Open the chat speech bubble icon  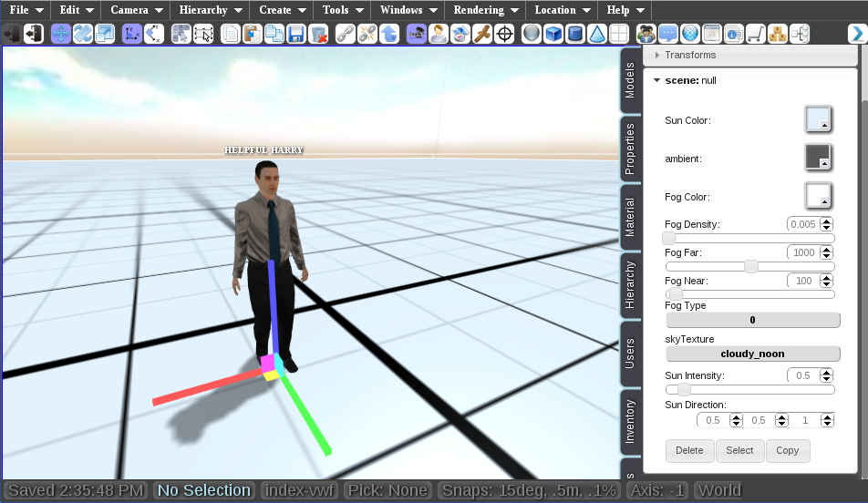(x=668, y=34)
